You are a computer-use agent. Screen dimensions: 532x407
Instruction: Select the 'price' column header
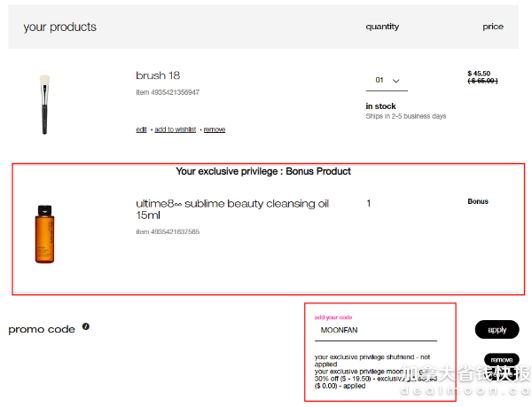493,27
